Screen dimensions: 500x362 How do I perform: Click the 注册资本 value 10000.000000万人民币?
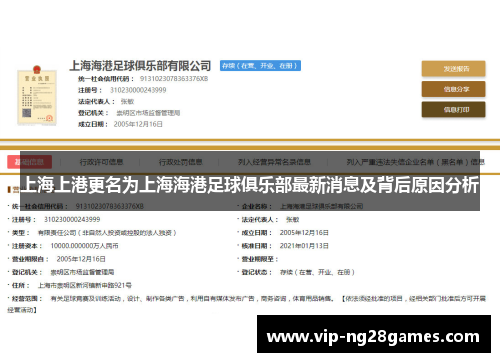pyautogui.click(x=84, y=246)
